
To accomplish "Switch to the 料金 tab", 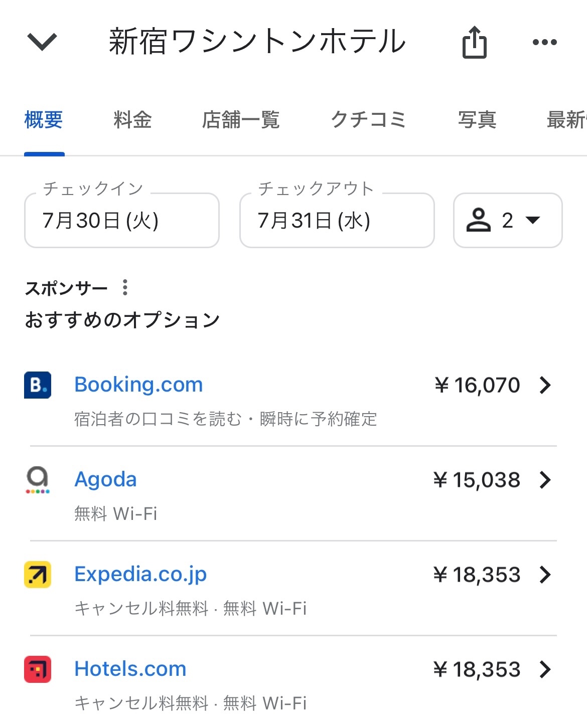I will pyautogui.click(x=132, y=120).
